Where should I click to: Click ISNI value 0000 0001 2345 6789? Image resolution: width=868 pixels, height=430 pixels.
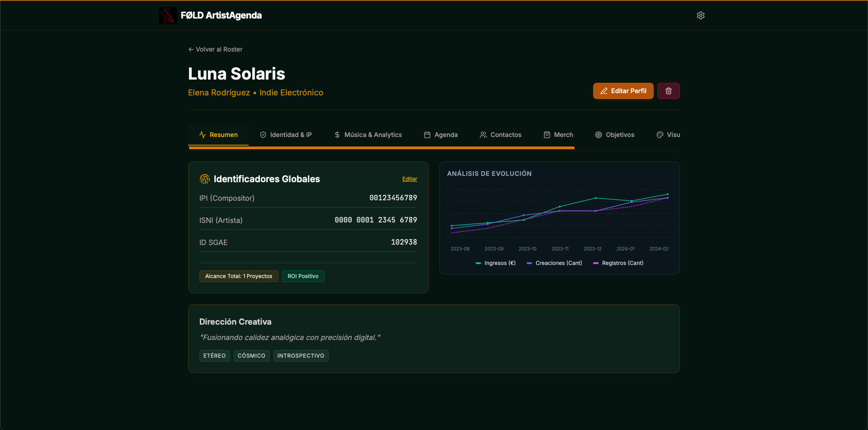point(376,220)
